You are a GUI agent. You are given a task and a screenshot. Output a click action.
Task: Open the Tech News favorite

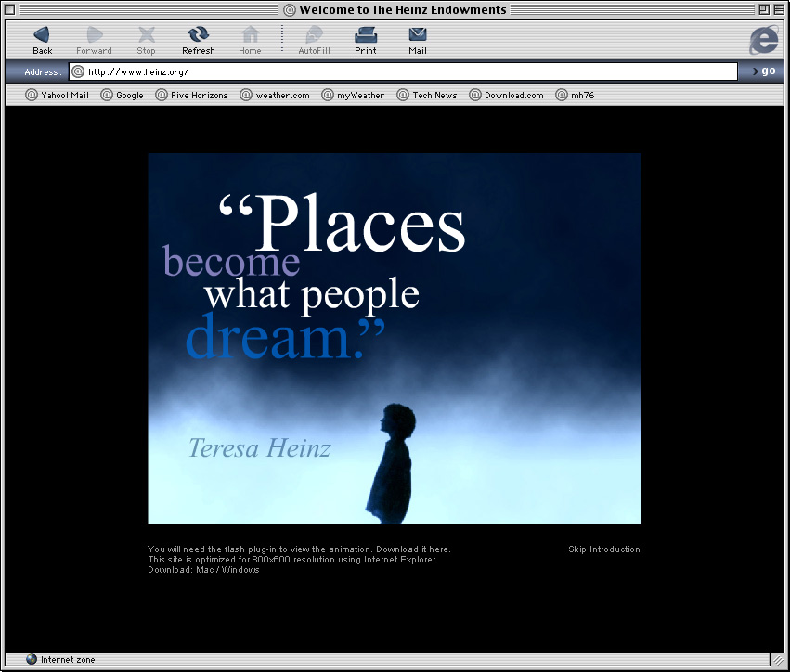tap(428, 95)
